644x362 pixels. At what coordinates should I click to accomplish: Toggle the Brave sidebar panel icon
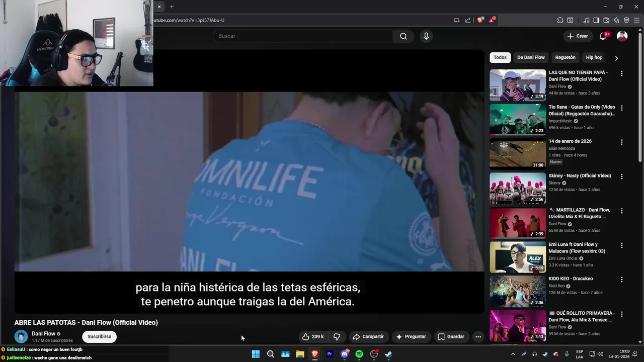click(596, 20)
